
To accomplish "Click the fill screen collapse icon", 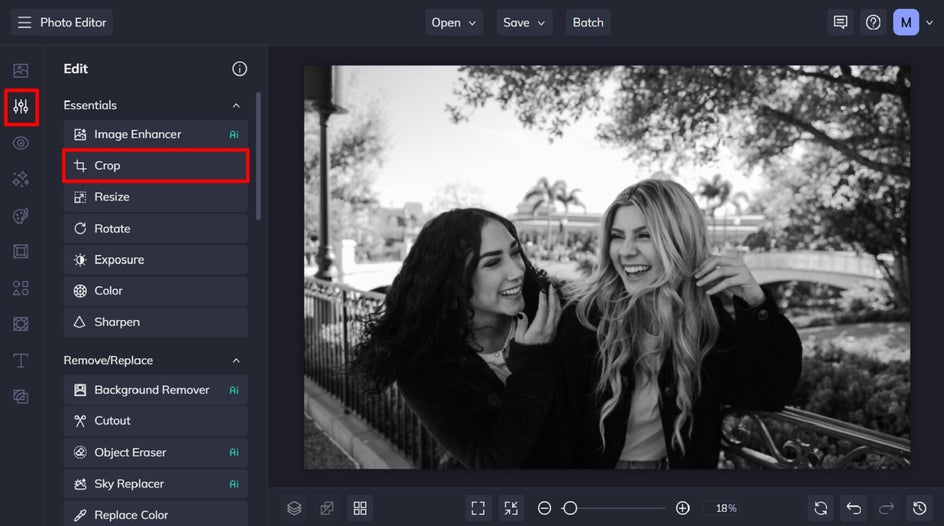I will click(x=511, y=509).
